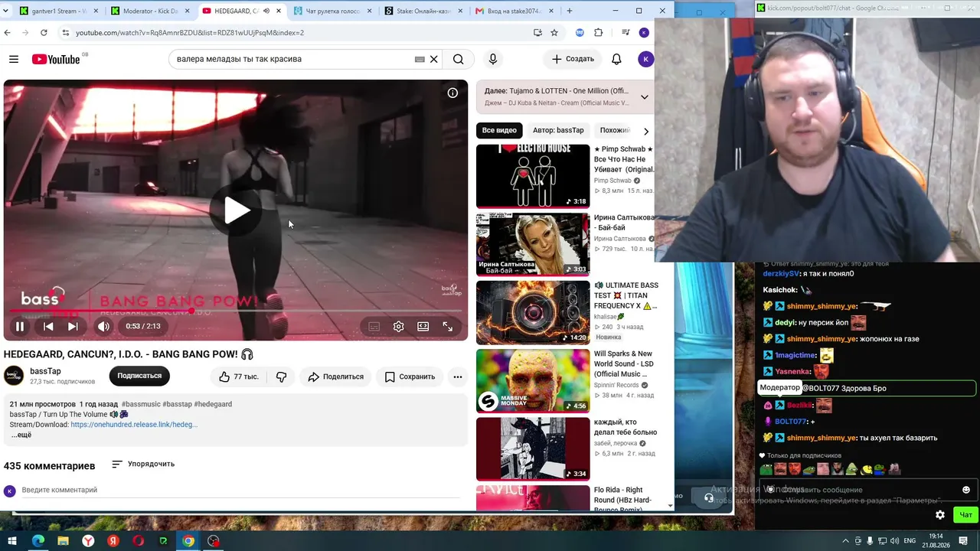Run search with the magnifier button
This screenshot has height=551, width=980.
click(x=458, y=59)
